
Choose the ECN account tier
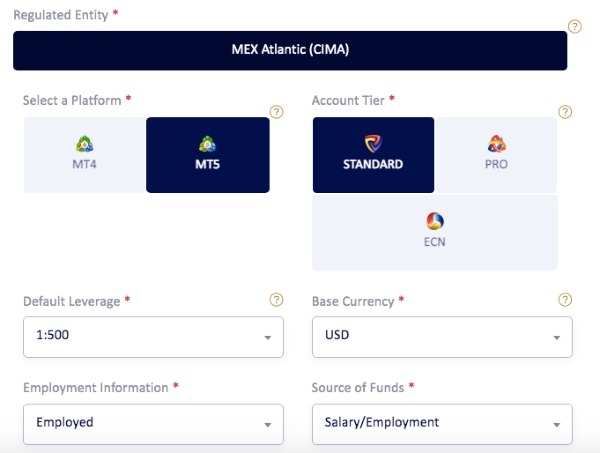(x=435, y=233)
